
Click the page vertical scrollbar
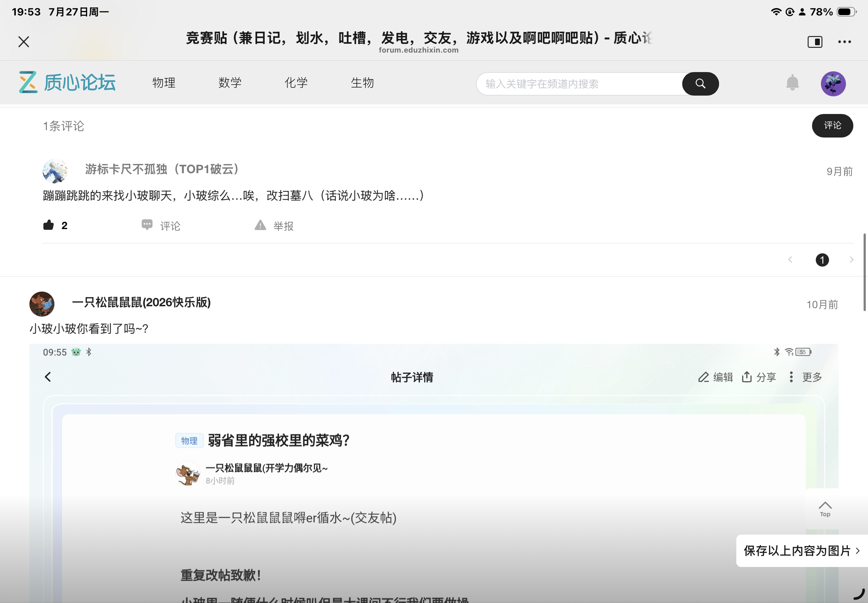864,272
